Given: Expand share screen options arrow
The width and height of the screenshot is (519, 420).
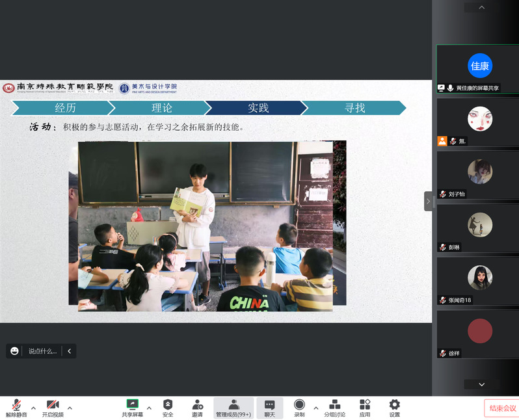Looking at the screenshot, I should click(x=149, y=408).
